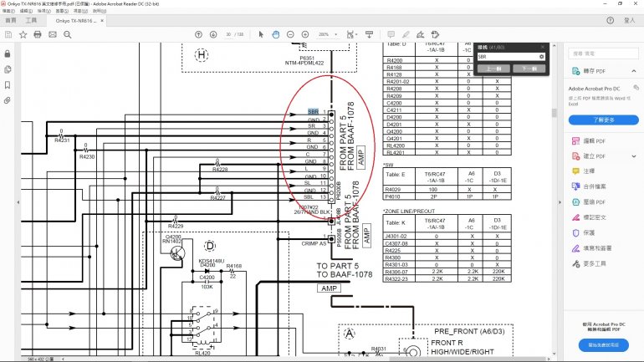Click the tools search box
644x362 pixels.
(x=600, y=53)
